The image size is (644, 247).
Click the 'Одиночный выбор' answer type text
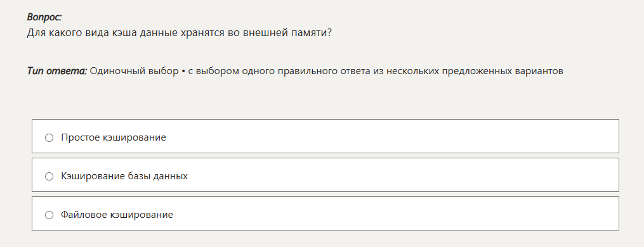[135, 71]
